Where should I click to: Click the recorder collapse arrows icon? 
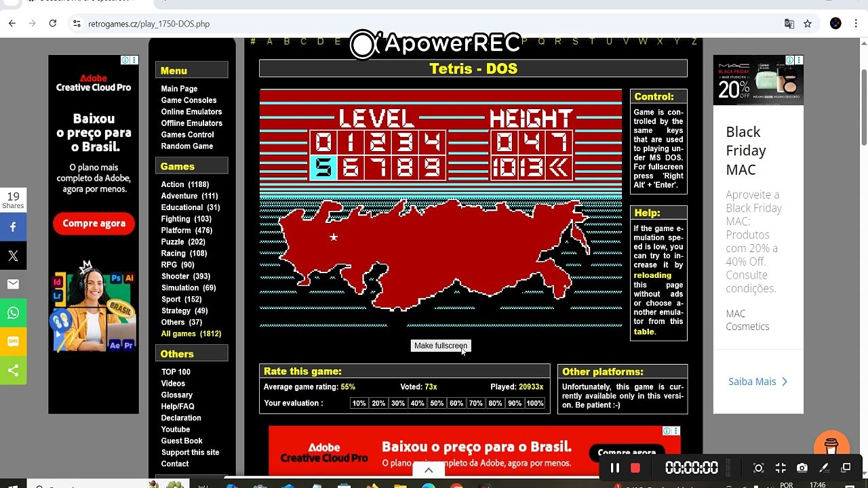click(781, 468)
